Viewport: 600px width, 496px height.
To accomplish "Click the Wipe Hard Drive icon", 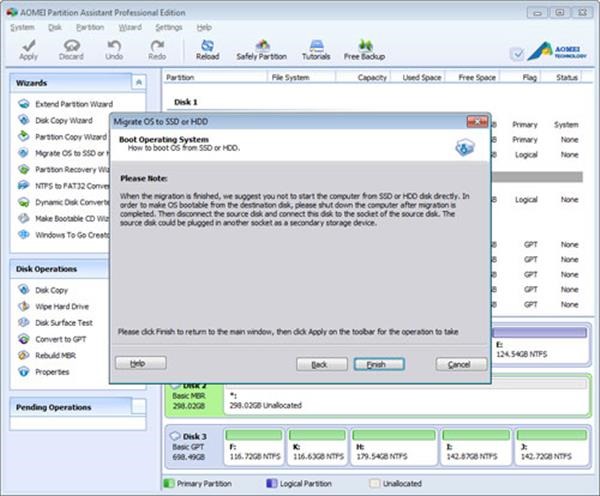I will pos(24,306).
